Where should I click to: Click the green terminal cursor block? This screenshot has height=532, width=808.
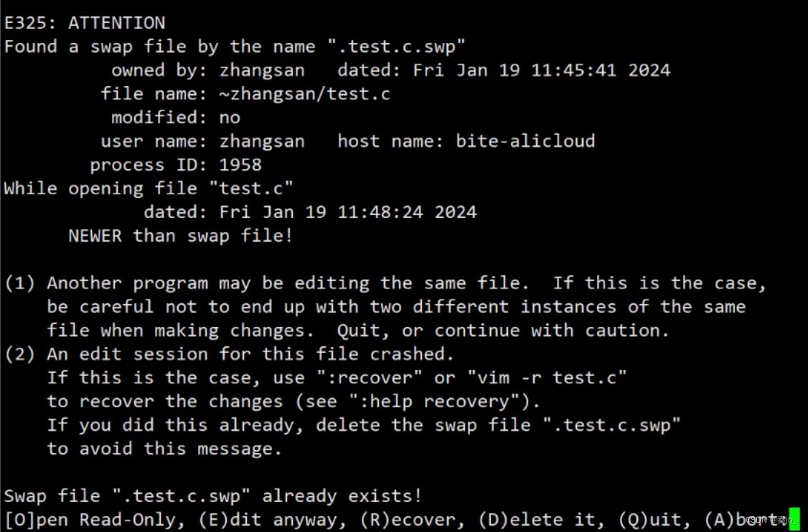(794, 517)
